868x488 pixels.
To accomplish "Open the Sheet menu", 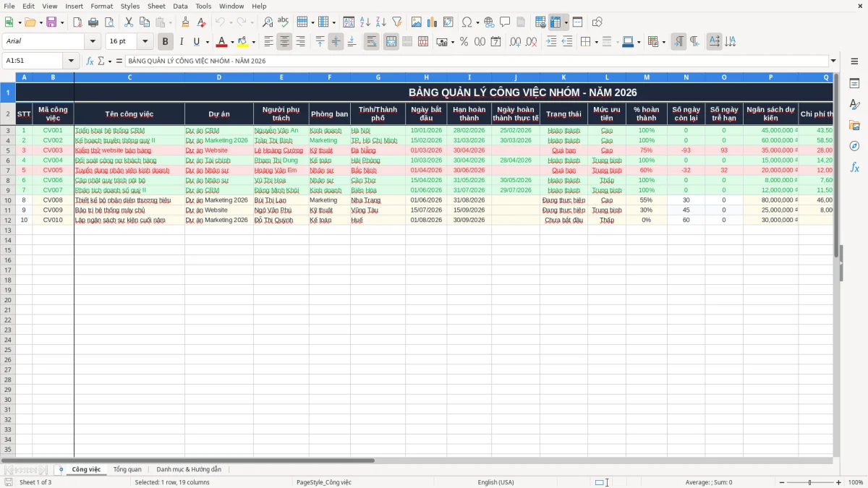I will (x=156, y=6).
